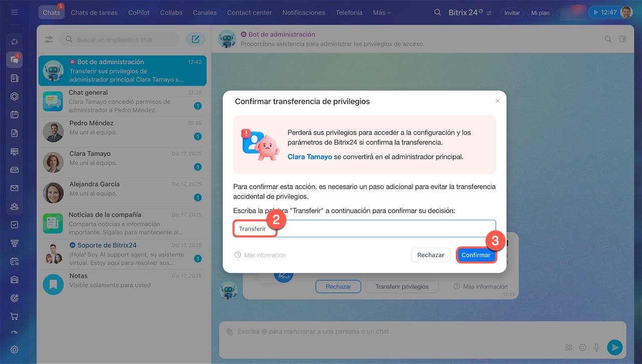Viewport: 642px width, 364px height.
Task: Open the settings gear in left sidebar
Action: tap(15, 349)
